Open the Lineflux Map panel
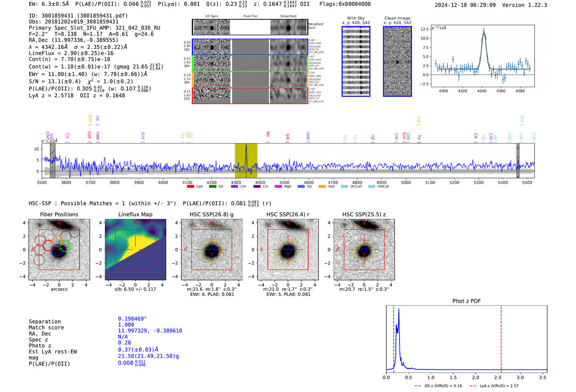The height and width of the screenshot is (392, 576). click(135, 250)
